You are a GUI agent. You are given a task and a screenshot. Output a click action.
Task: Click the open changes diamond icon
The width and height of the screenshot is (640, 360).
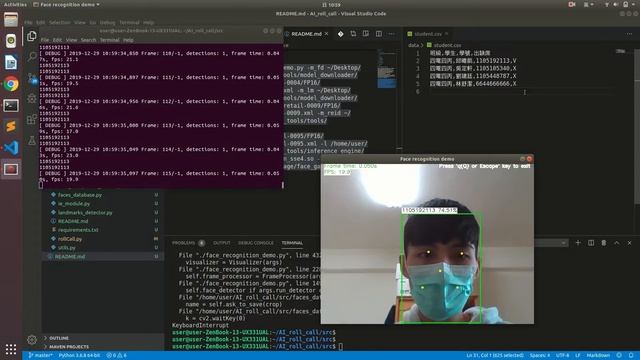tap(340, 34)
